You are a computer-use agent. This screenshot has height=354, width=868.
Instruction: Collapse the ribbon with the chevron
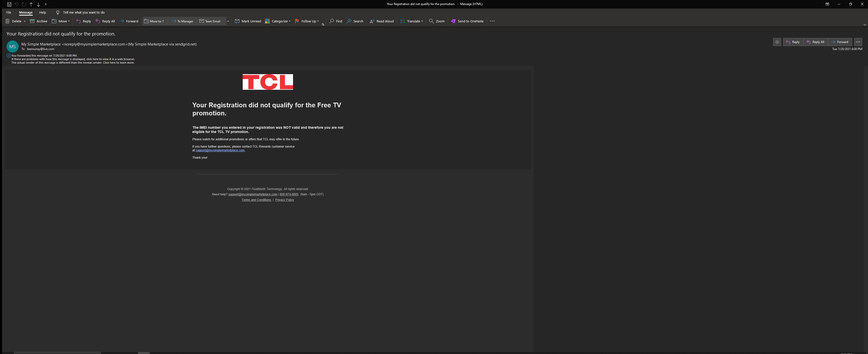tap(864, 25)
